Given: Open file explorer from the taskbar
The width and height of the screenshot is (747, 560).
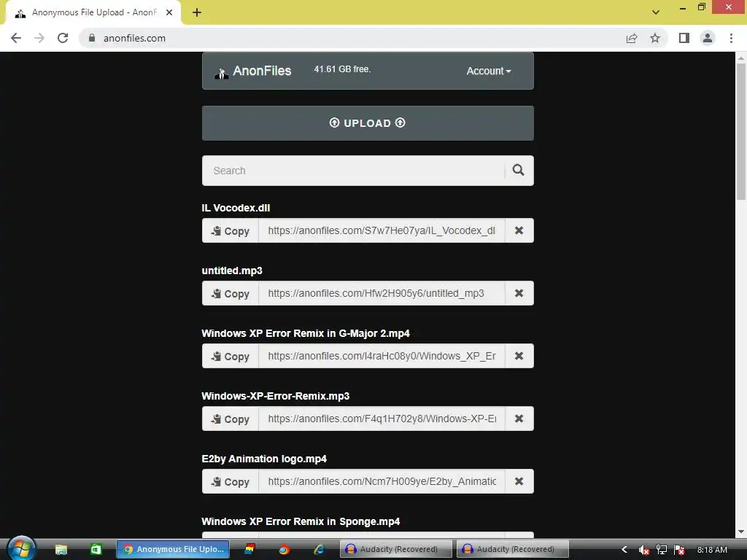Looking at the screenshot, I should click(61, 549).
